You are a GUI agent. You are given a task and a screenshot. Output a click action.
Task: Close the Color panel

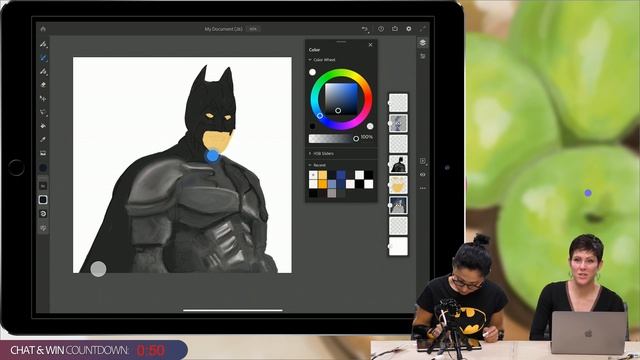(370, 45)
